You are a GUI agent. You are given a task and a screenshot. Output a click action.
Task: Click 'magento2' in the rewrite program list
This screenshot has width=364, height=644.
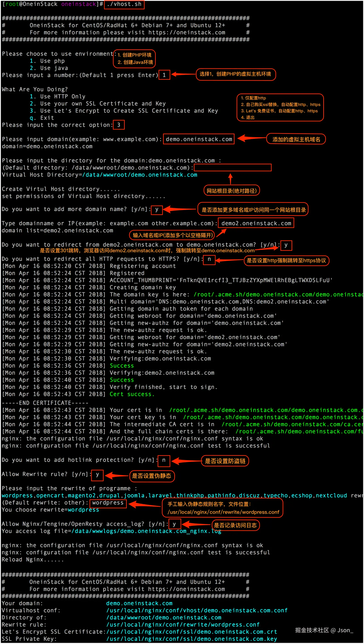click(82, 495)
